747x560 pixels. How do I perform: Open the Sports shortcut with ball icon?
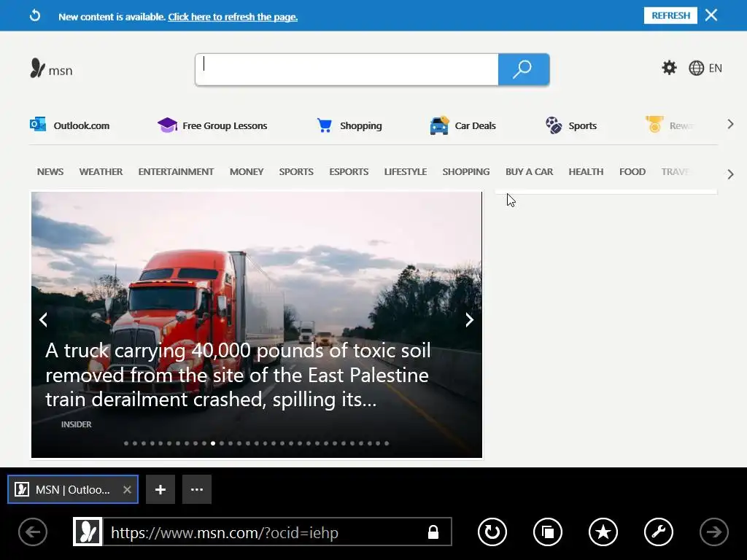tap(570, 125)
